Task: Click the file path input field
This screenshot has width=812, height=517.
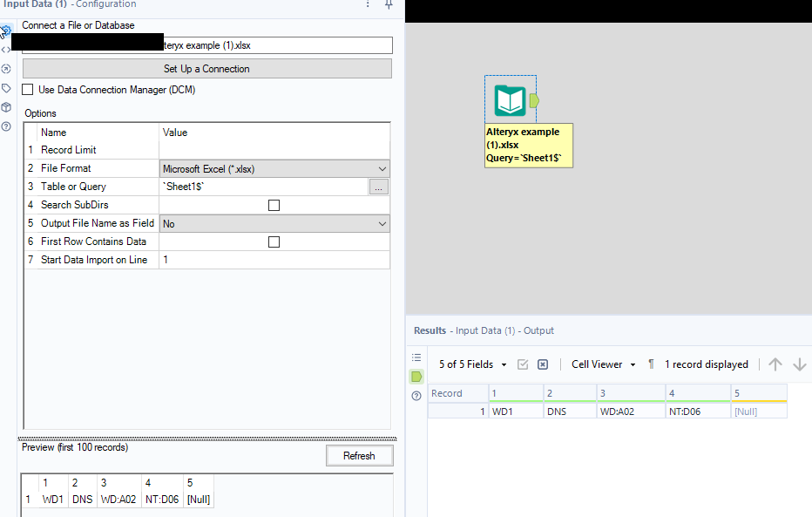Action: (x=207, y=45)
